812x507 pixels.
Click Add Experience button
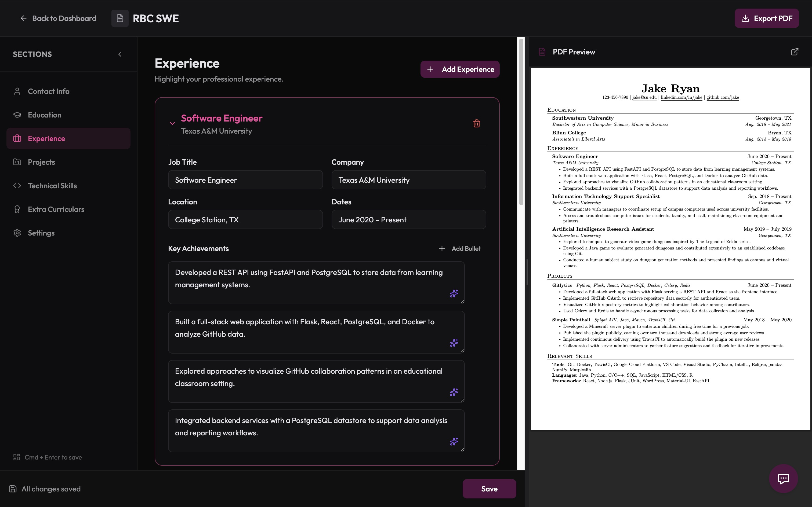[460, 69]
